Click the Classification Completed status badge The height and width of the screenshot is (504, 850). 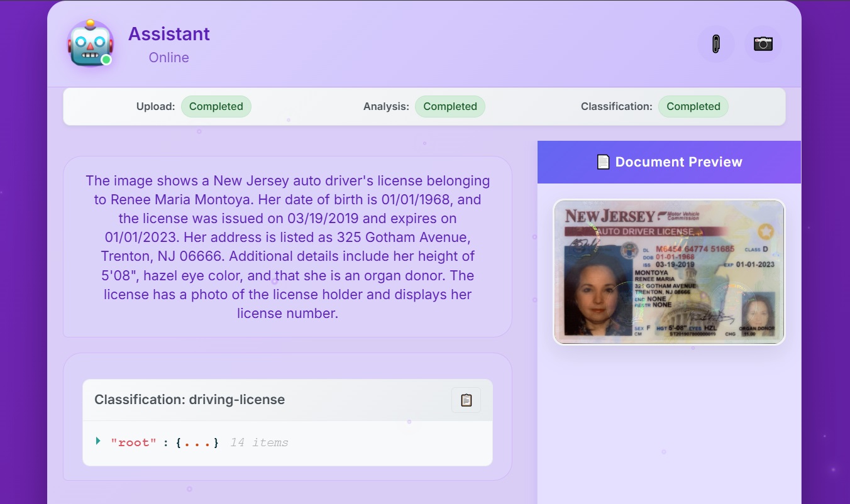pyautogui.click(x=693, y=106)
